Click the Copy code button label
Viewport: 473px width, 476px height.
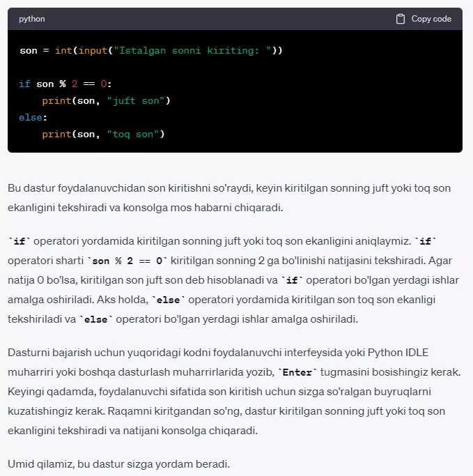(x=431, y=19)
